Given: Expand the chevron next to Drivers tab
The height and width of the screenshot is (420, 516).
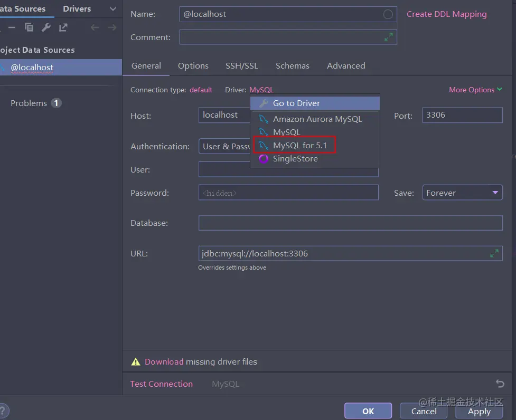Looking at the screenshot, I should coord(113,9).
